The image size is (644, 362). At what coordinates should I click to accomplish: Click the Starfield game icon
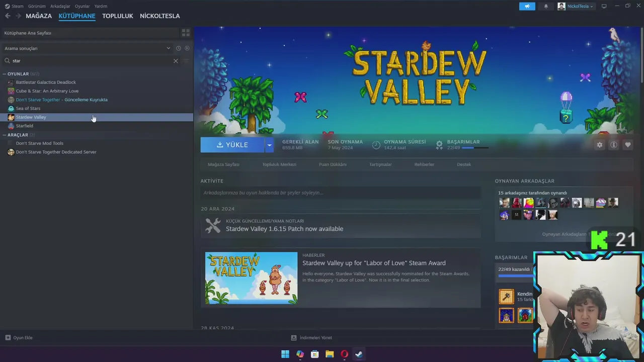click(x=11, y=126)
